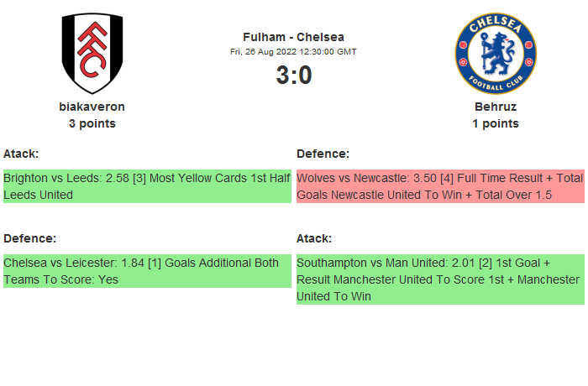This screenshot has height=386, width=588.
Task: Open the Behruz player name
Action: click(x=495, y=107)
